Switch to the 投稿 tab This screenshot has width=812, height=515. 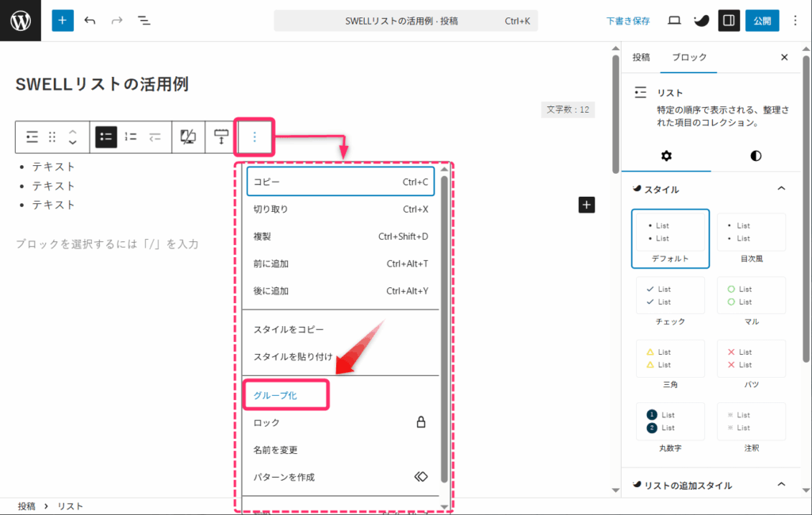(641, 57)
